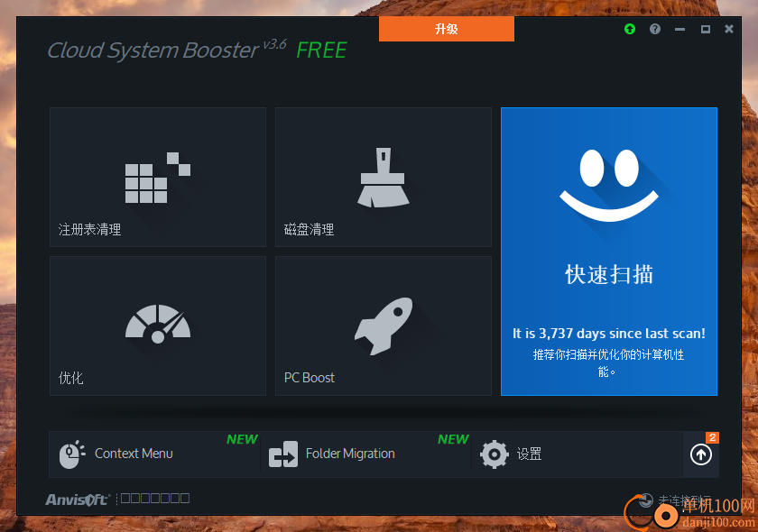This screenshot has height=532, width=758.
Task: Open the optimizer (优化) gauge tile
Action: click(x=158, y=326)
